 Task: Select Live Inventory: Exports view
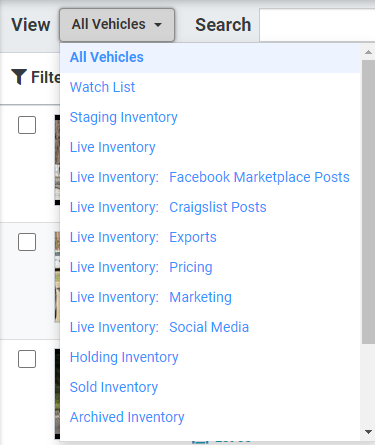[x=143, y=237]
